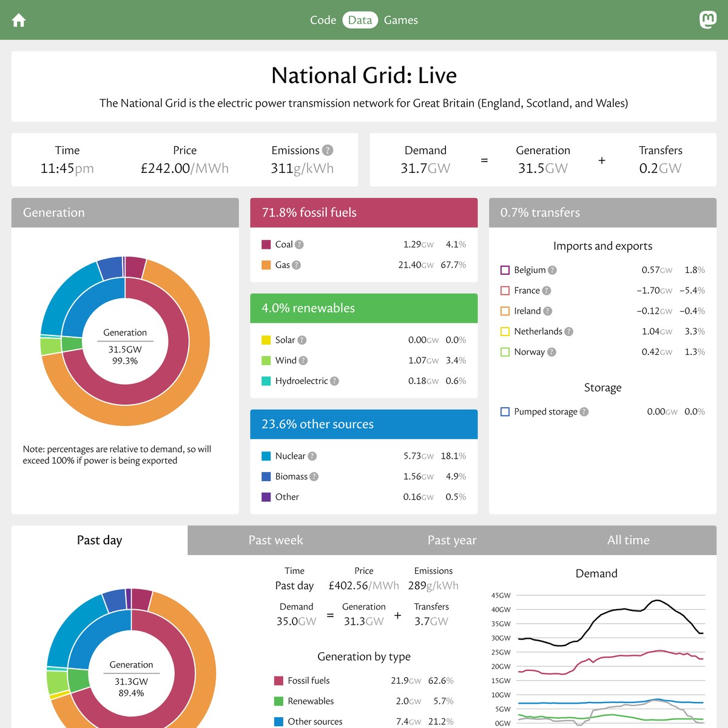The width and height of the screenshot is (728, 728).
Task: Open the Wind help icon
Action: pyautogui.click(x=302, y=360)
